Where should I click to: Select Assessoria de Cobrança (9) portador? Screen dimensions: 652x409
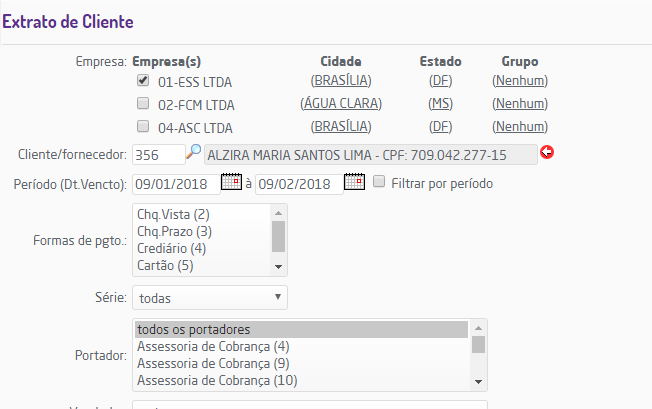212,363
